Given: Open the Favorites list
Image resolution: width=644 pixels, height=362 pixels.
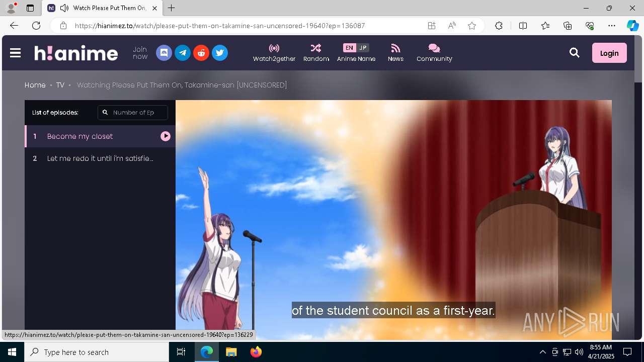Looking at the screenshot, I should 545,26.
